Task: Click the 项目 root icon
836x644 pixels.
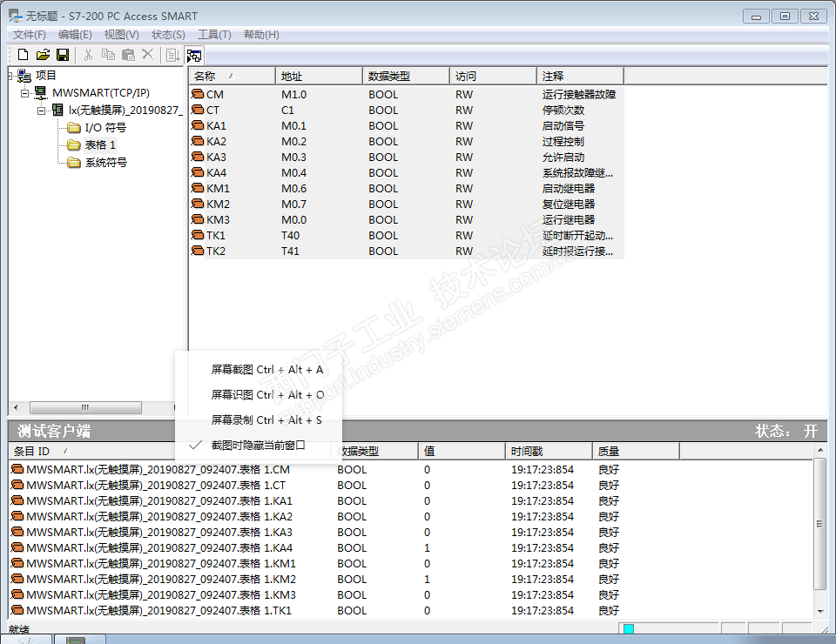Action: pos(24,76)
